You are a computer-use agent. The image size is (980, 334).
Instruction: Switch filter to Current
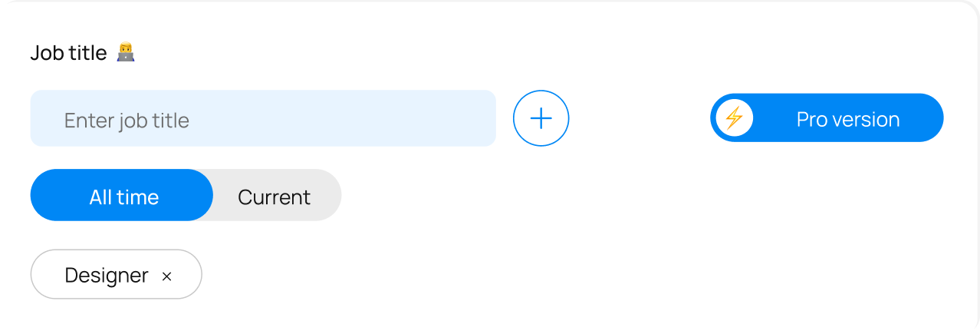[275, 197]
